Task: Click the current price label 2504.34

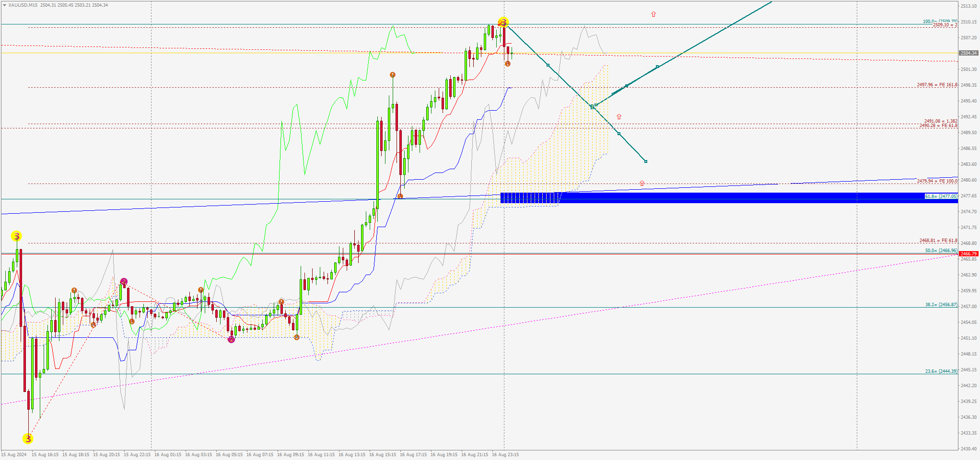Action: [x=968, y=53]
